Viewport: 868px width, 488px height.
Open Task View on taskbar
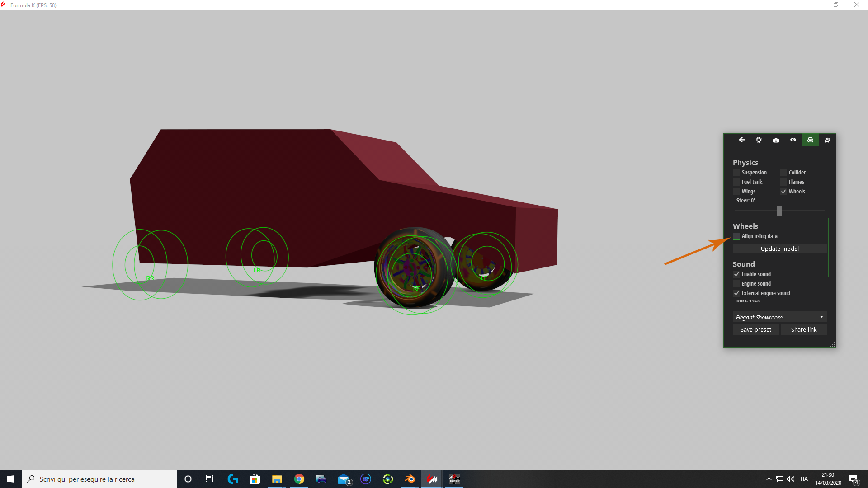click(x=210, y=479)
